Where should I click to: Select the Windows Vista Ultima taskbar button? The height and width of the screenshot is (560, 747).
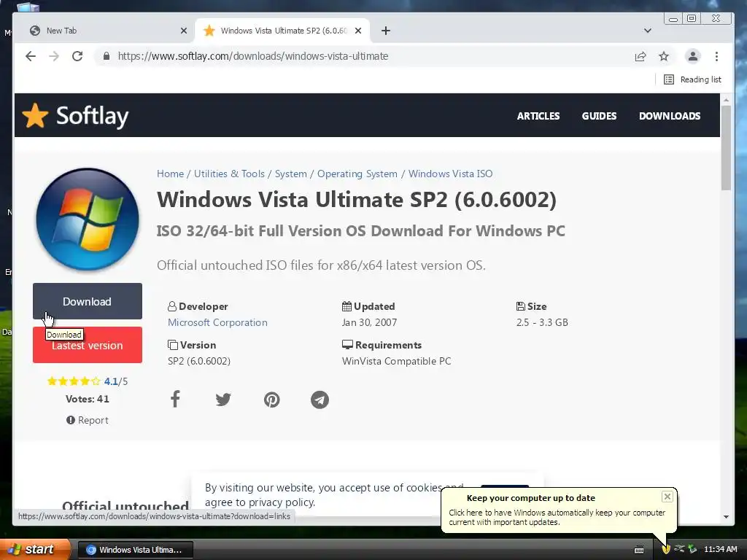coord(135,550)
